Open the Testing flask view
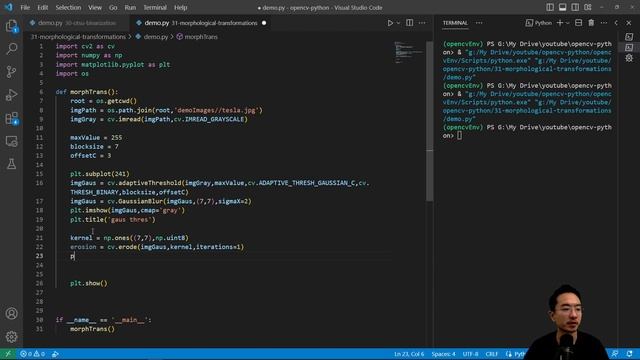The width and height of the screenshot is (640, 360). tap(11, 164)
